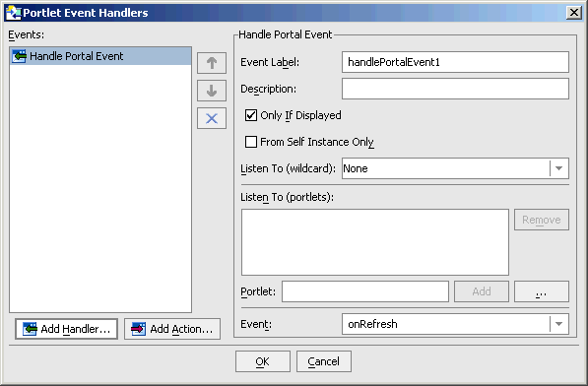588x386 pixels.
Task: Select Handle Portal Event in Events list
Action: click(100, 56)
